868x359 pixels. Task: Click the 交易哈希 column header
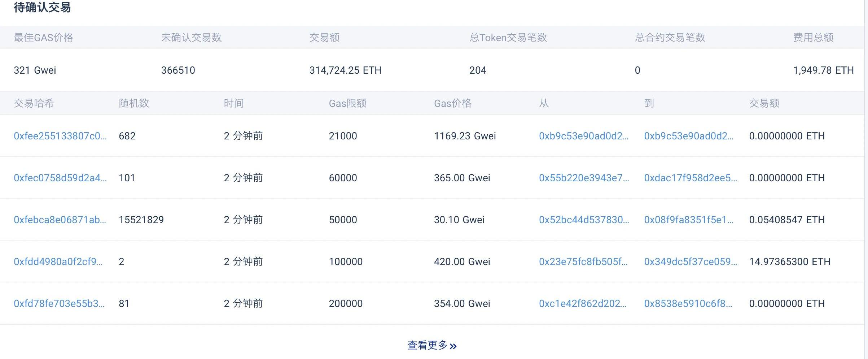(34, 103)
